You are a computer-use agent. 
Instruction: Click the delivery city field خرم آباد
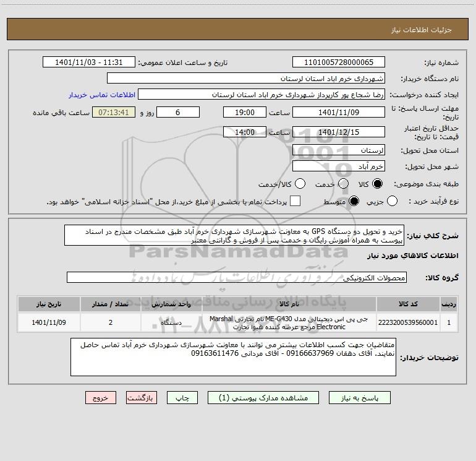click(339, 166)
